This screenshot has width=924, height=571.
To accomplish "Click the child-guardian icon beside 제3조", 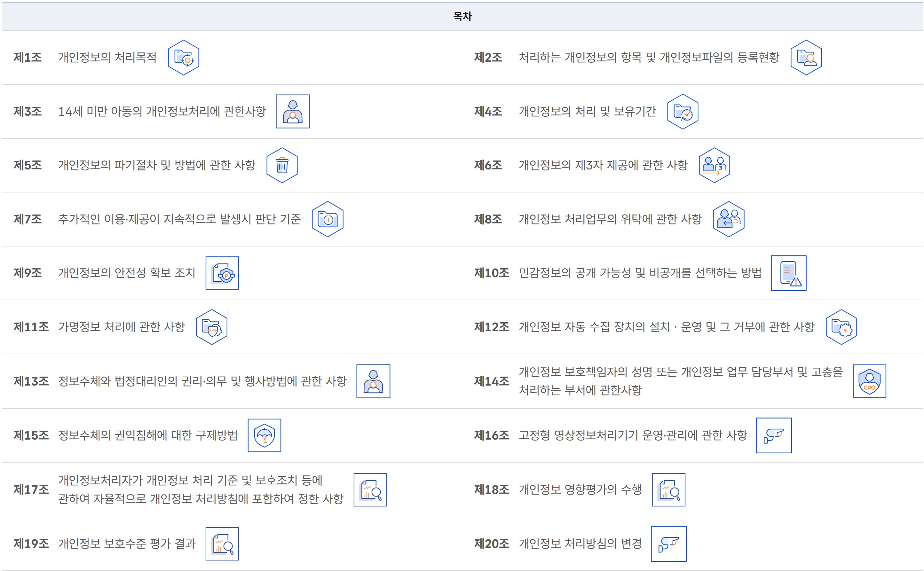I will tap(292, 111).
